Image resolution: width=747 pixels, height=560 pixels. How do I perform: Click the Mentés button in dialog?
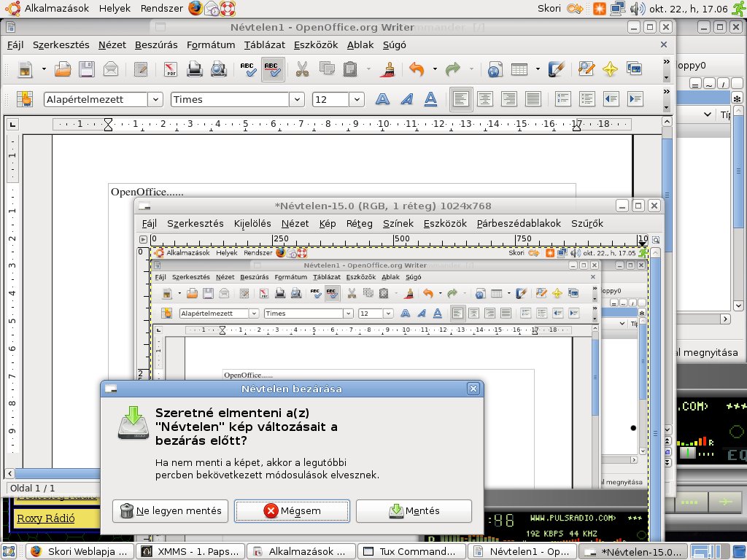click(x=414, y=510)
